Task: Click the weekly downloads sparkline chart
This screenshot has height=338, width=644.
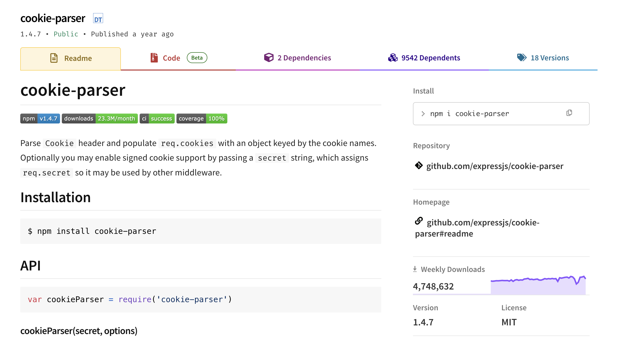Action: [538, 286]
